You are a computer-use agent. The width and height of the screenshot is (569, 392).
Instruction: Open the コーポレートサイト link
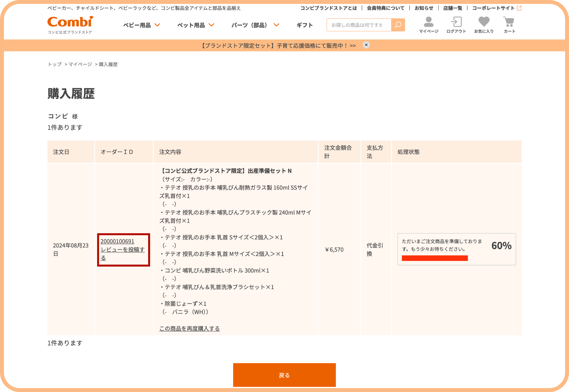[x=493, y=8]
